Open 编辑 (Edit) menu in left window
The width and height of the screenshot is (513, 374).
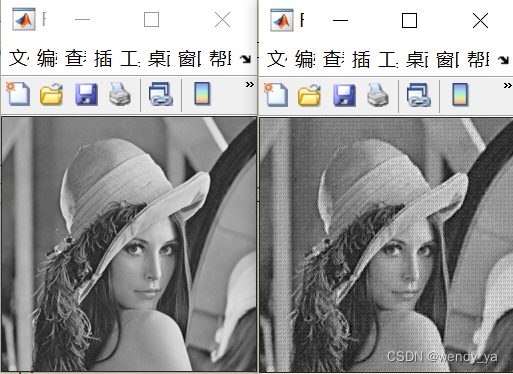(47, 58)
